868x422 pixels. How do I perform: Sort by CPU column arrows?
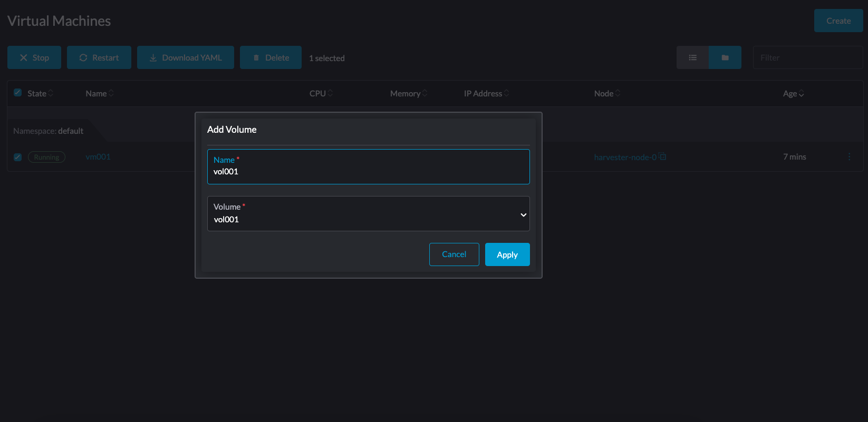coord(330,93)
